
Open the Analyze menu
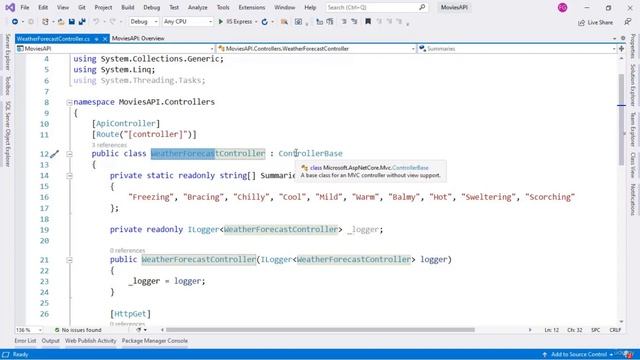pyautogui.click(x=198, y=7)
